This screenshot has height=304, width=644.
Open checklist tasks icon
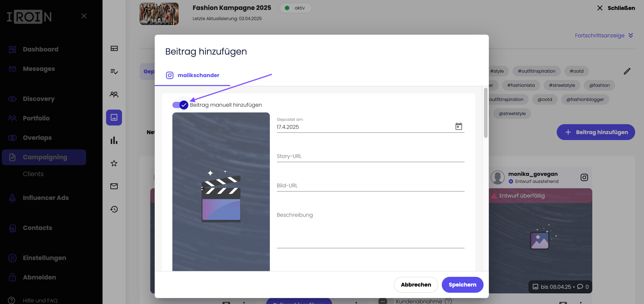(114, 71)
